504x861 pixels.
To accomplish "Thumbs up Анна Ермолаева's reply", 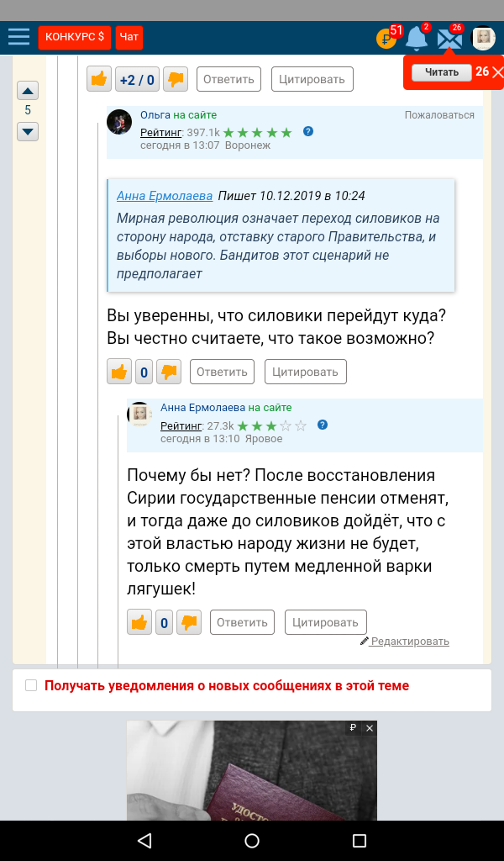I will click(x=139, y=622).
